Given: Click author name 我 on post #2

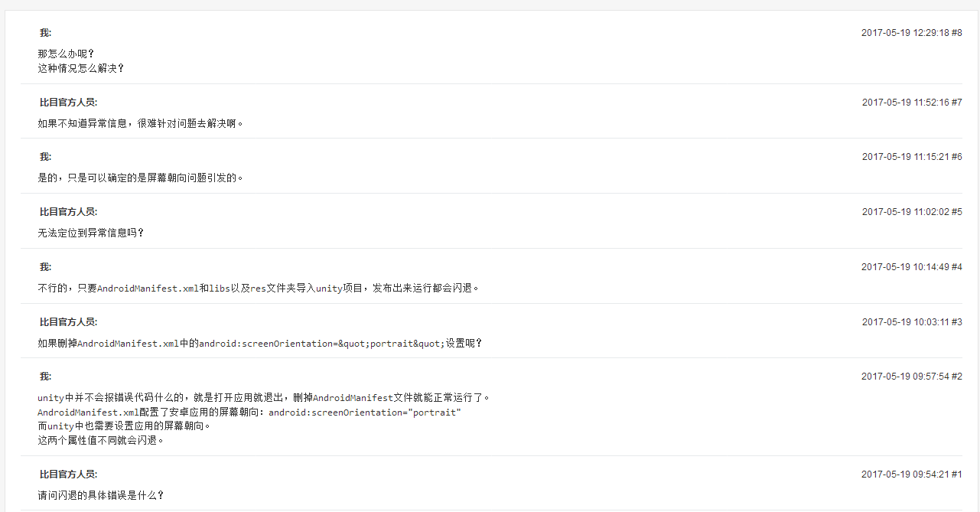Looking at the screenshot, I should click(x=45, y=377).
